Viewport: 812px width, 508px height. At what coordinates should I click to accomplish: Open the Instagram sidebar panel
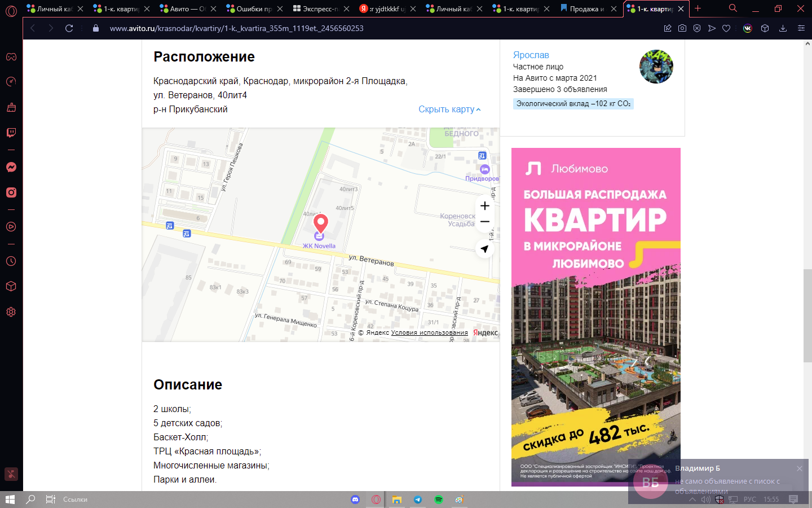coord(11,192)
